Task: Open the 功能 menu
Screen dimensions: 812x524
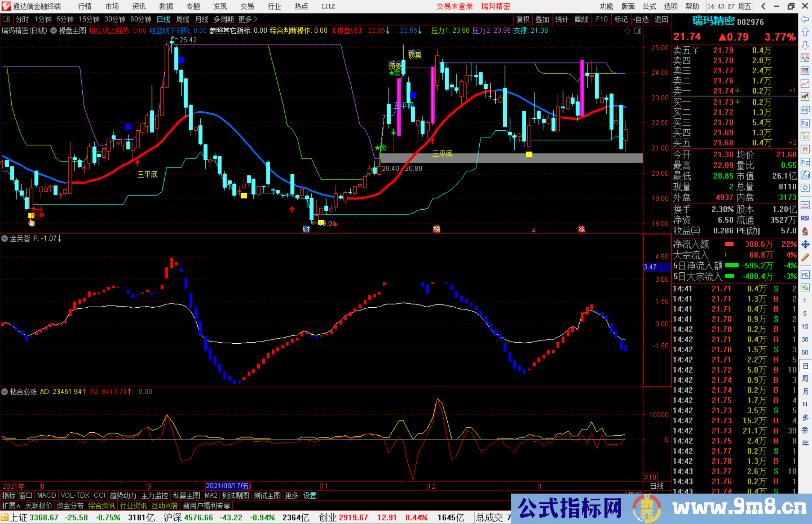Action: [606, 6]
